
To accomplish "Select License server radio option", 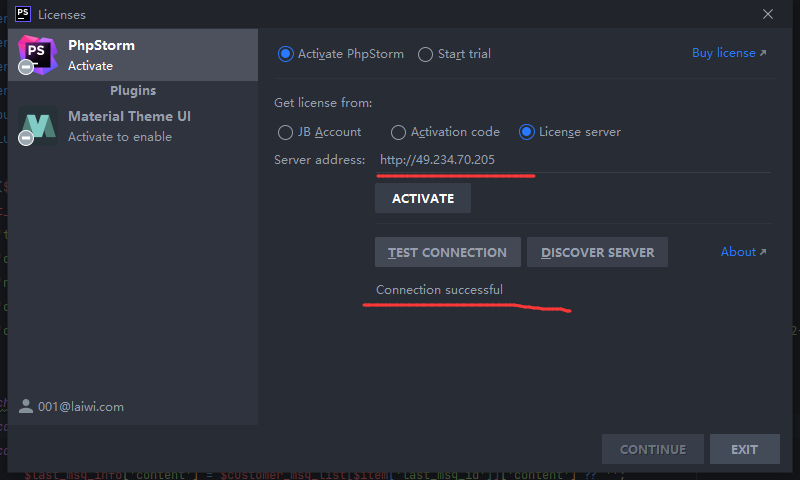I will (x=527, y=132).
